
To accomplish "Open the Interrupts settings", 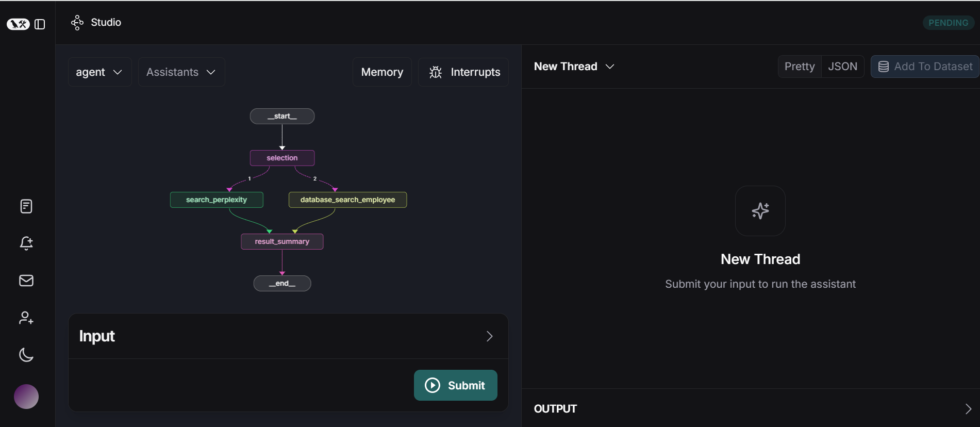I will click(463, 72).
